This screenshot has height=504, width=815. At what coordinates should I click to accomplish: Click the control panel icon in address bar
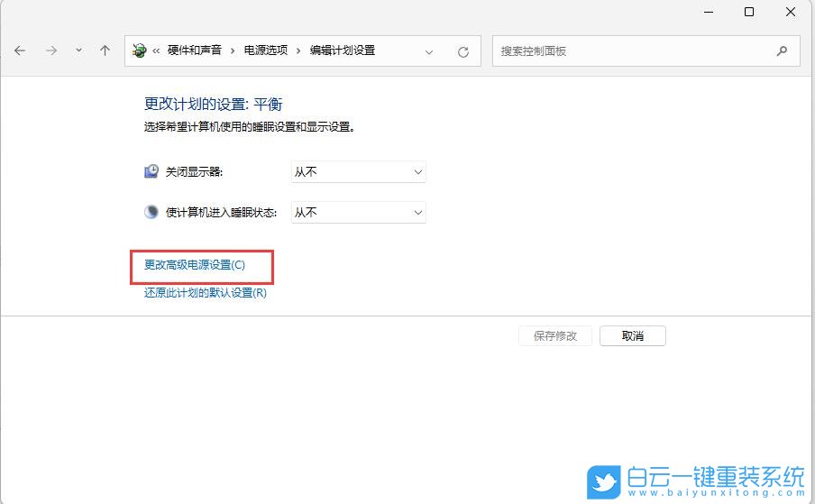pyautogui.click(x=140, y=50)
